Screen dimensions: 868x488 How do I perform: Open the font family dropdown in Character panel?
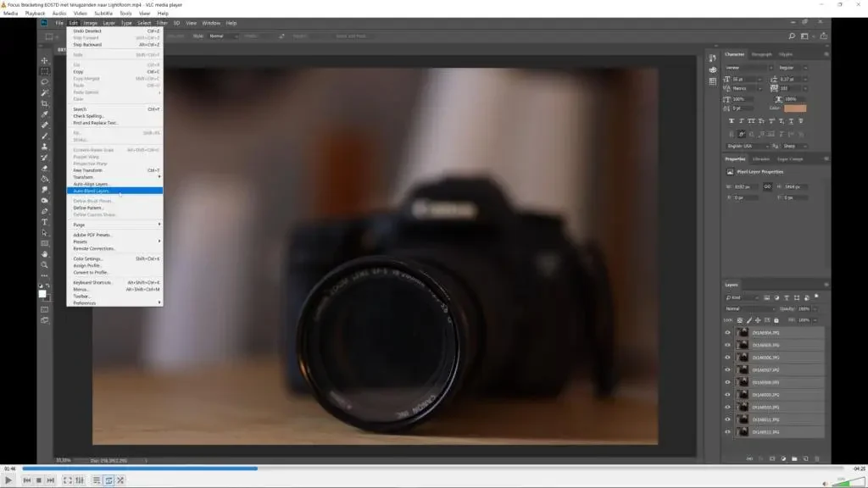point(749,68)
